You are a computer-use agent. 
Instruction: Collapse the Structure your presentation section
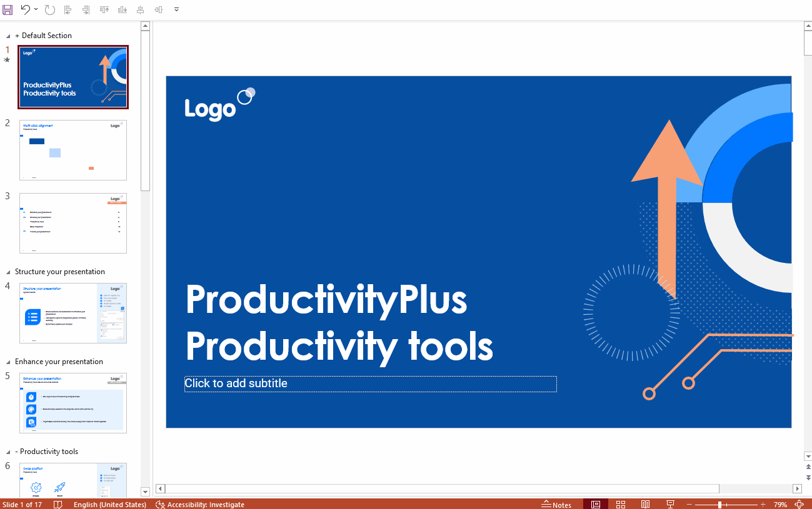[x=8, y=272]
